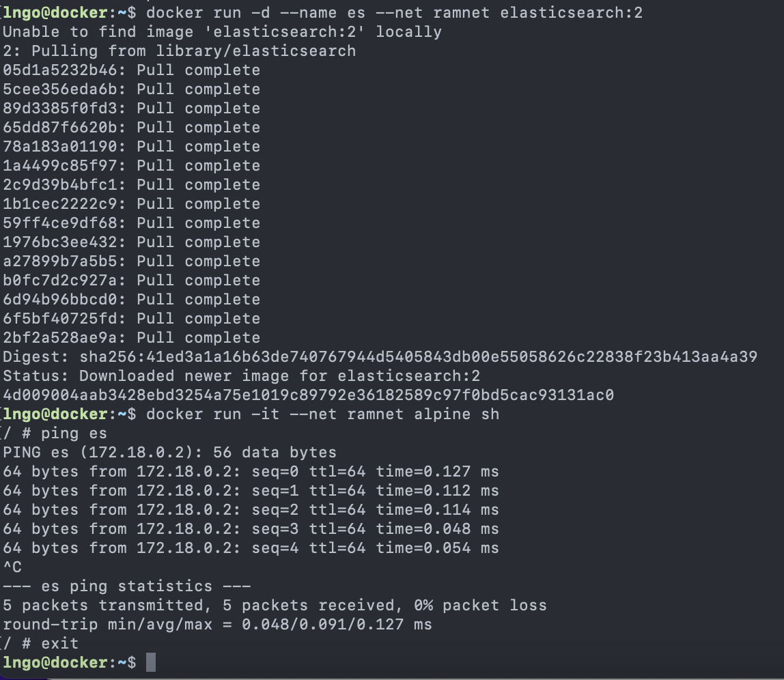784x680 pixels.
Task: Click the 'PING es (172.18.0.2)' header line
Action: pos(169,452)
